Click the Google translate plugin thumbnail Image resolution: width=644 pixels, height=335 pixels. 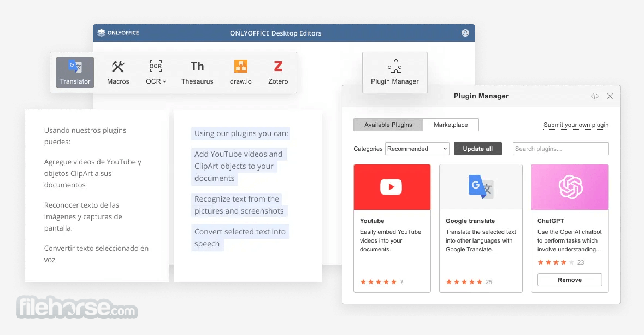(481, 187)
